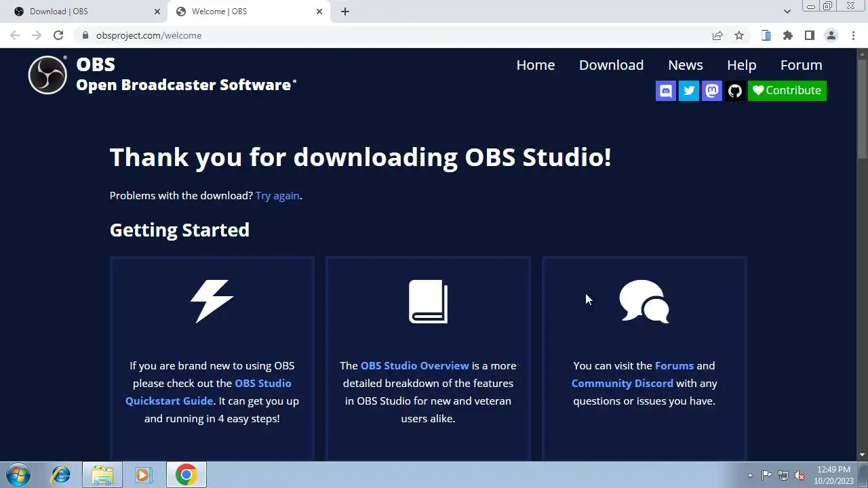The width and height of the screenshot is (868, 488).
Task: Open the muted volume tray icon
Action: click(800, 476)
